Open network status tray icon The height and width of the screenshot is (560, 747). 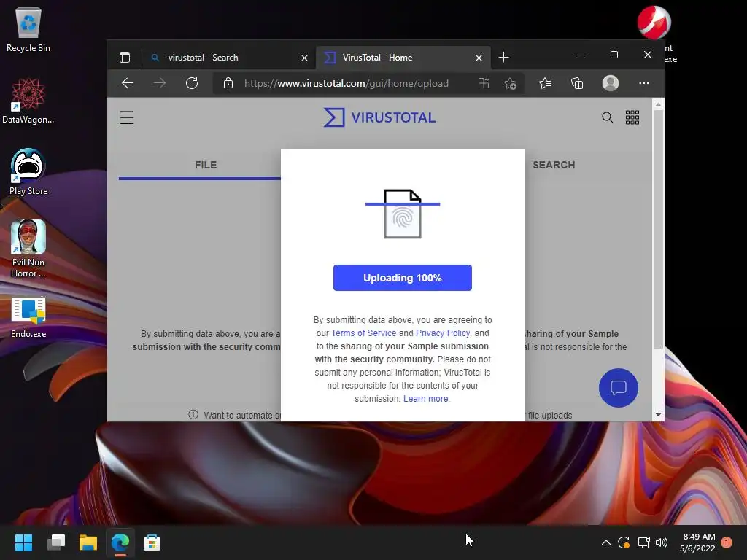(643, 542)
